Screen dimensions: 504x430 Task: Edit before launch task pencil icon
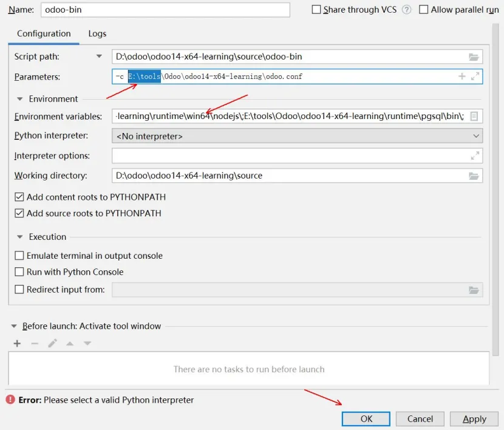tap(52, 344)
